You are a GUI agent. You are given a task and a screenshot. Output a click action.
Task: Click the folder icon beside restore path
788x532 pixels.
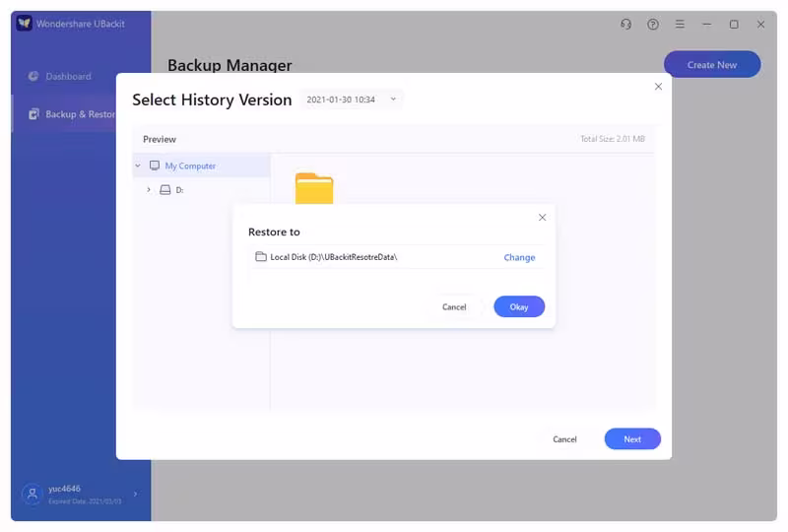261,256
